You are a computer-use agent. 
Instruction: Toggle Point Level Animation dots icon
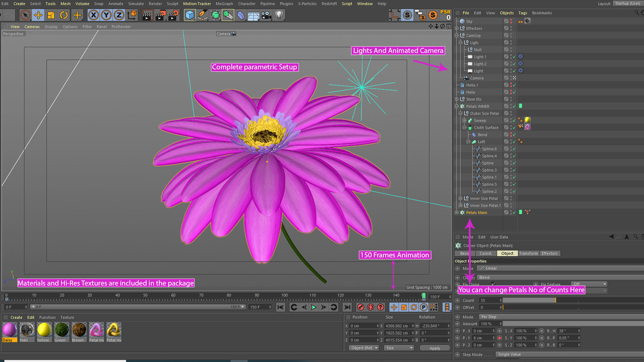[x=434, y=307]
